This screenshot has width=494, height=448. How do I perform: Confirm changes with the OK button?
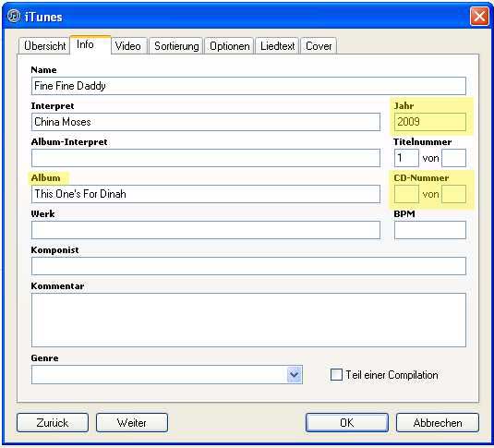pyautogui.click(x=347, y=423)
